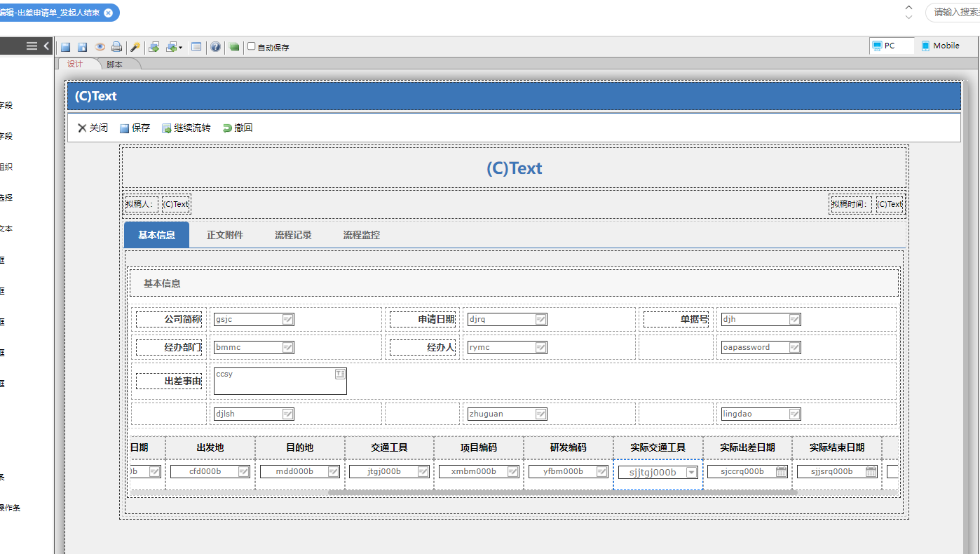Click the jtgj000b input field
The height and width of the screenshot is (554, 980).
click(390, 472)
